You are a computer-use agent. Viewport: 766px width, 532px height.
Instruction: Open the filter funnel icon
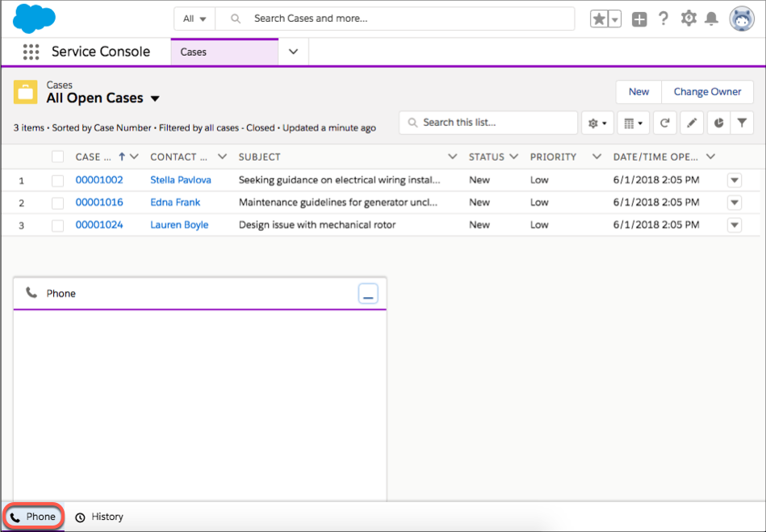pyautogui.click(x=742, y=123)
